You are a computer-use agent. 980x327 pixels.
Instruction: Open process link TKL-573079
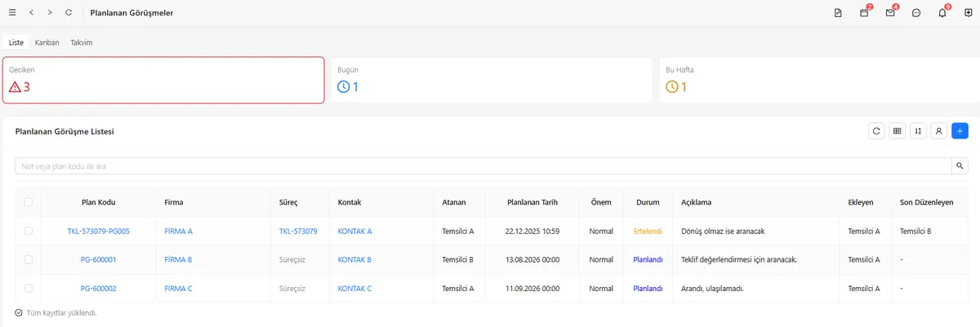(x=298, y=232)
